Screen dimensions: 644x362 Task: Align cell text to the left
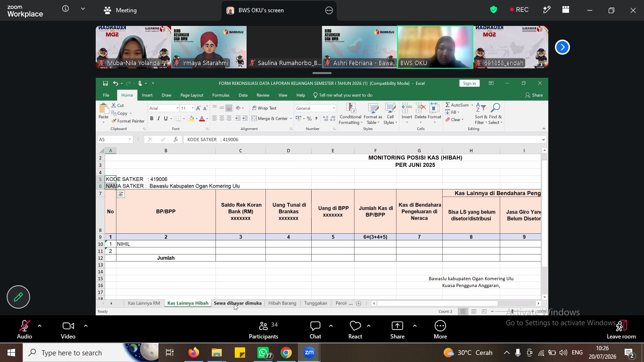(x=215, y=118)
